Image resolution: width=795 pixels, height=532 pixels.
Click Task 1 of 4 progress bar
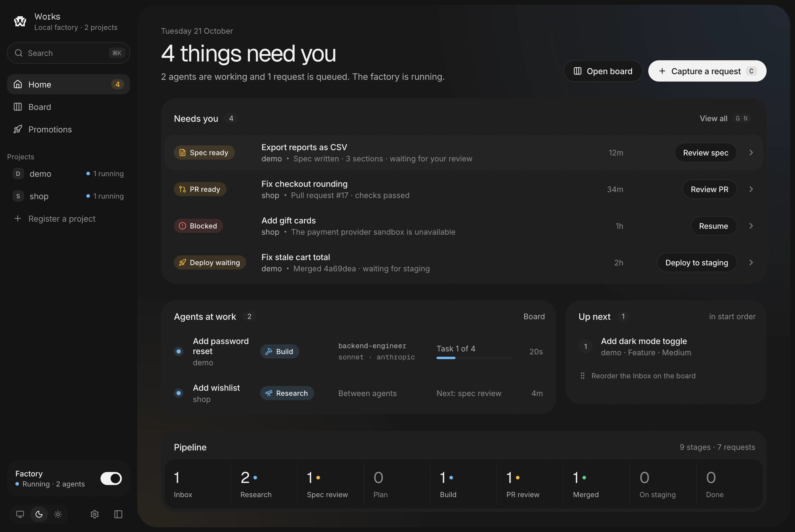click(474, 358)
